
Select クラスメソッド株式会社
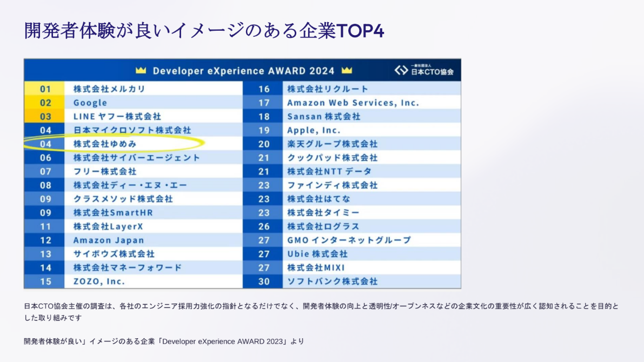point(123,199)
